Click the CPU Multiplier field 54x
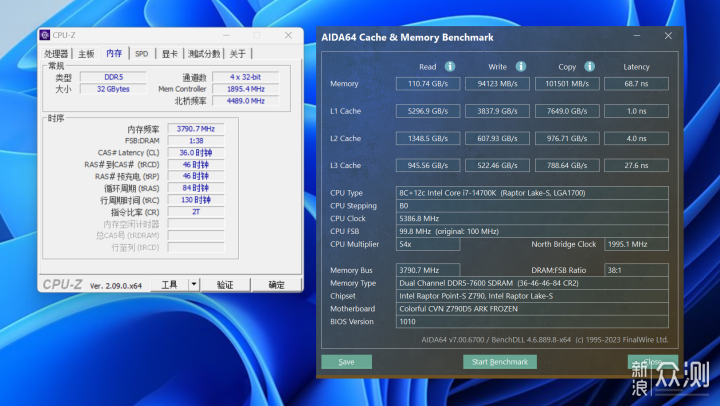Screen dimensions: 720x406 pyautogui.click(x=428, y=244)
